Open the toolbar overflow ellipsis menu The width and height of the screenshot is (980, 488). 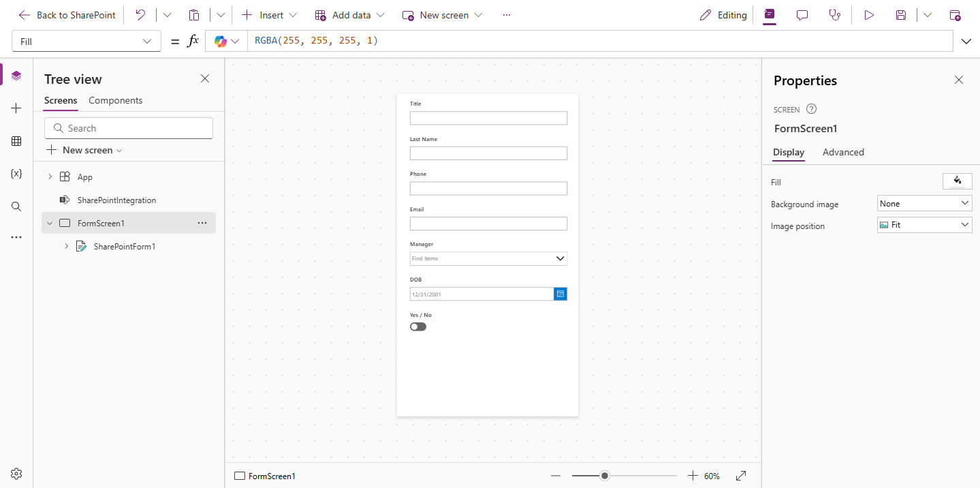coord(506,15)
